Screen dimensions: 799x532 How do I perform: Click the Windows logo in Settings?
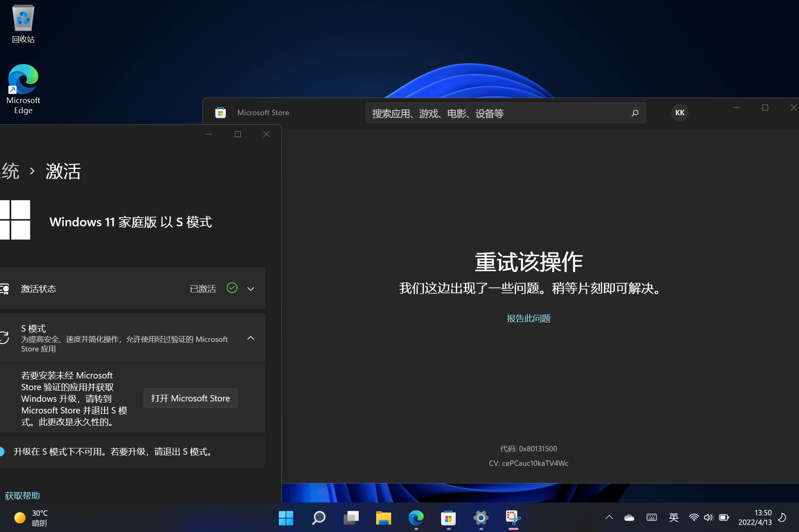click(15, 220)
